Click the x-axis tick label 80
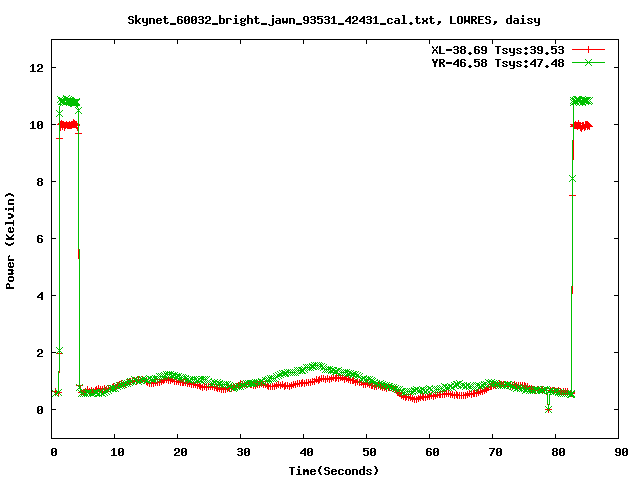640x480 pixels. pyautogui.click(x=558, y=452)
